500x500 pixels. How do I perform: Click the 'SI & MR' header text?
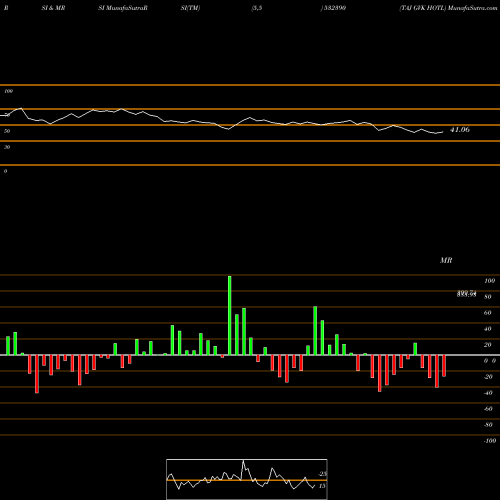point(53,8)
